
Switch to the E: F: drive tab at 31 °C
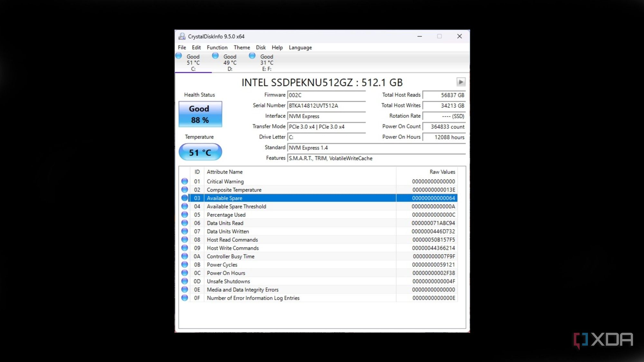click(x=267, y=62)
